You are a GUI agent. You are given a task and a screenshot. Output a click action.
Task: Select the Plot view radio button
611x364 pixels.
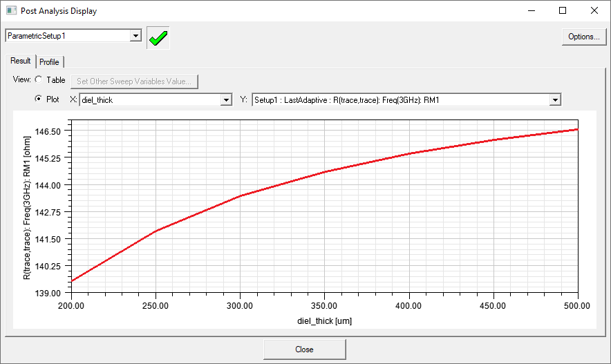click(38, 99)
